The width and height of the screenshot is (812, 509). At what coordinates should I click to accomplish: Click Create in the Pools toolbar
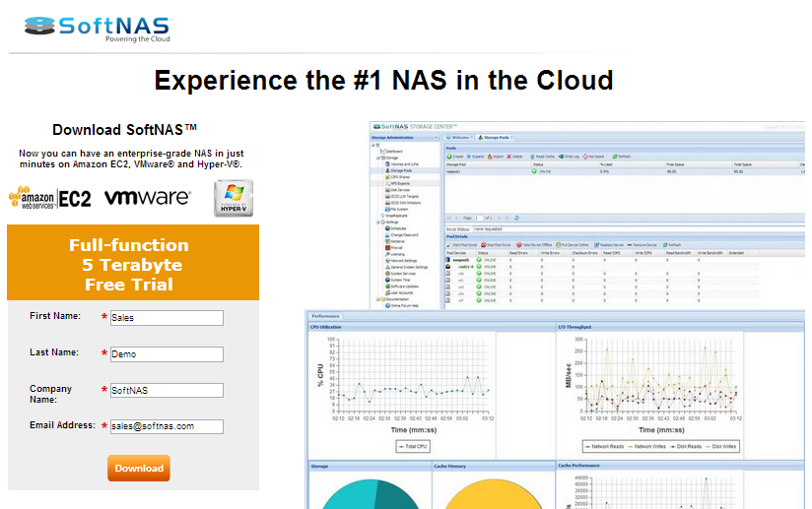pyautogui.click(x=455, y=157)
